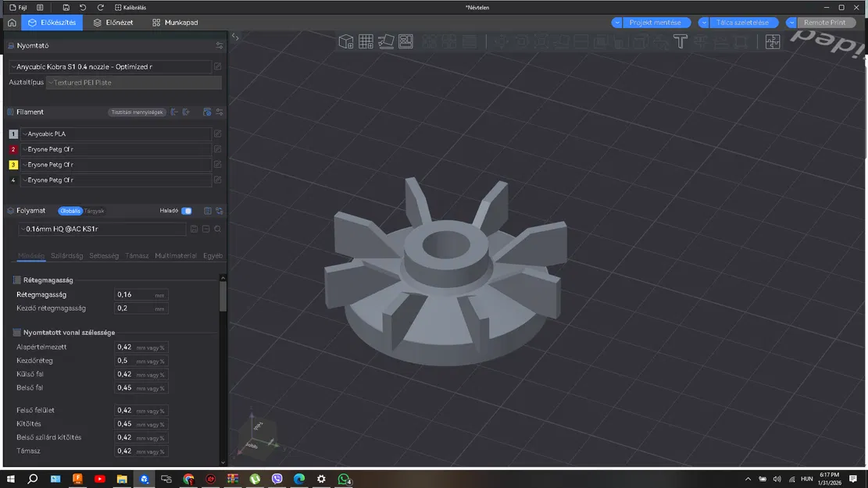Image resolution: width=868 pixels, height=488 pixels.
Task: Click the Home icon
Action: click(x=12, y=23)
